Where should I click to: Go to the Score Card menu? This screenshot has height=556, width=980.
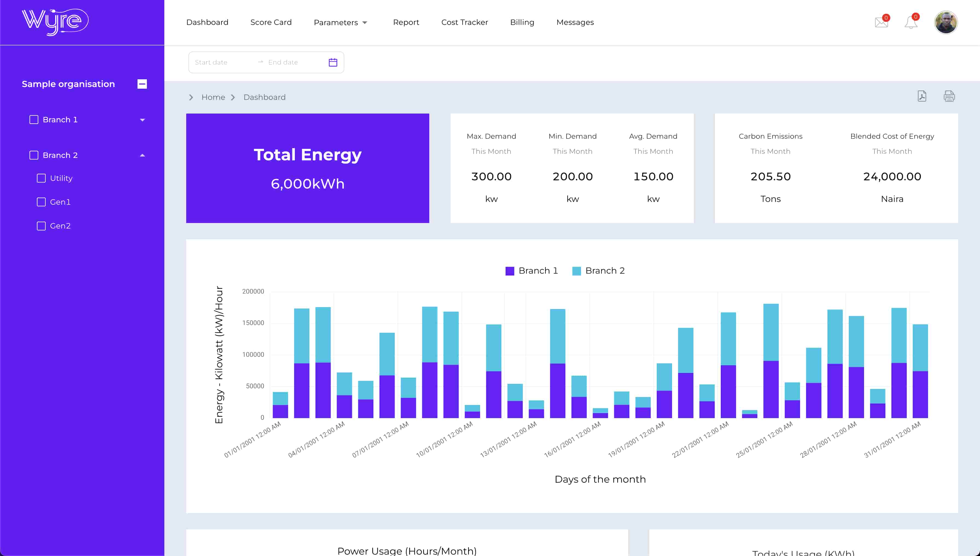(x=271, y=22)
